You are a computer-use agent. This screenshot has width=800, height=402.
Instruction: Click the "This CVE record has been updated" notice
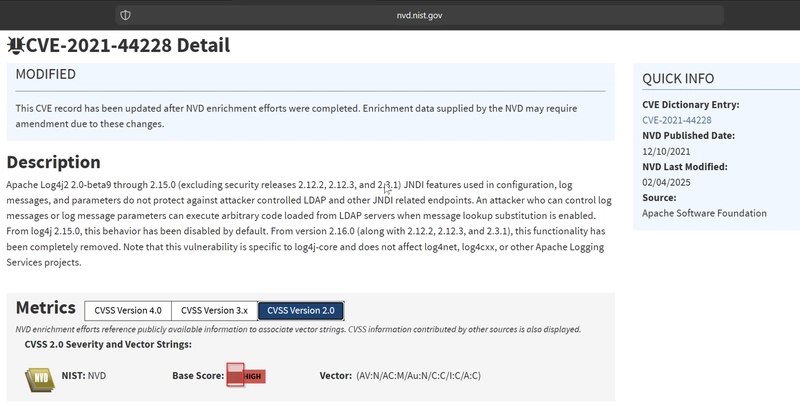(x=296, y=116)
